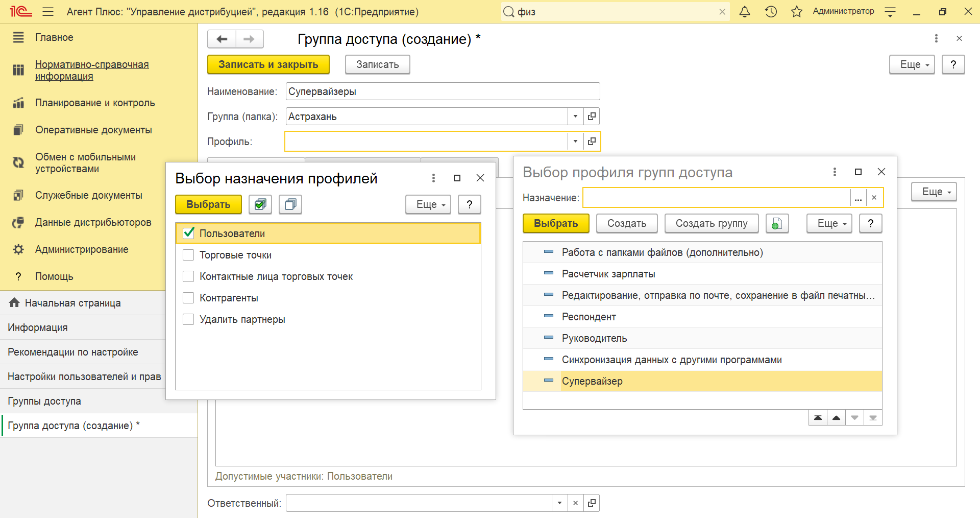Screen dimensions: 980x518
Task: Click the copy-create icon in profile selection
Action: [x=777, y=223]
